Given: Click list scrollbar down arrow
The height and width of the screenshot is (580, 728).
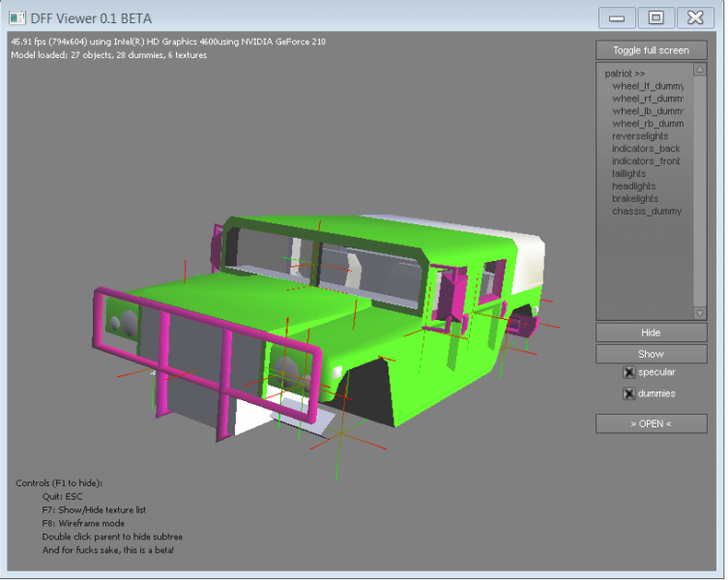Looking at the screenshot, I should point(700,313).
